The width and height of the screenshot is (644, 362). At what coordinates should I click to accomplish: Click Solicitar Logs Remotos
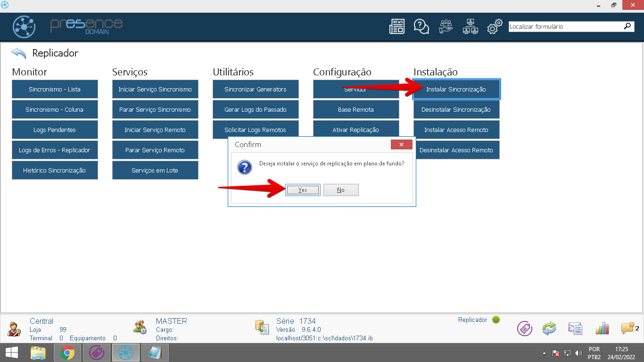coord(256,130)
